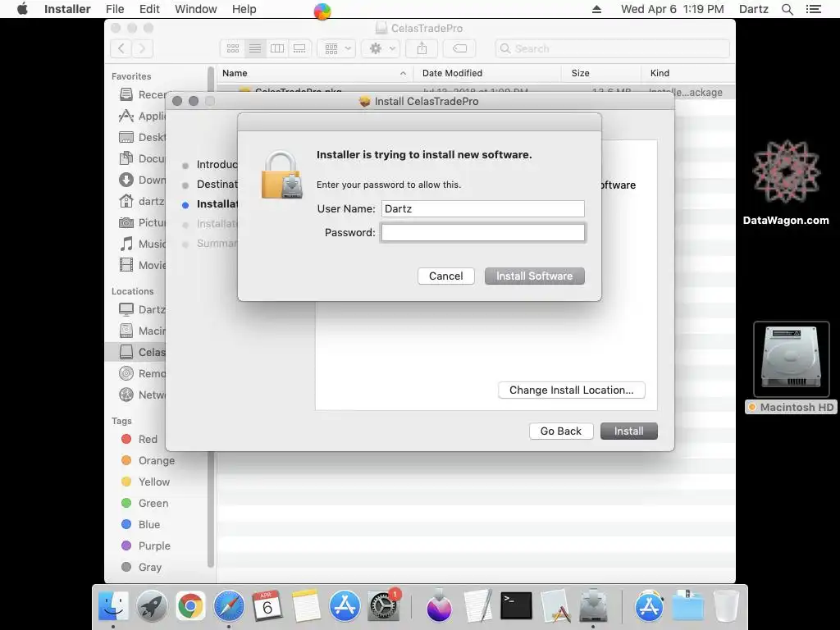Select Dartz computer in Locations
Screen dimensions: 840x630
[x=143, y=309]
